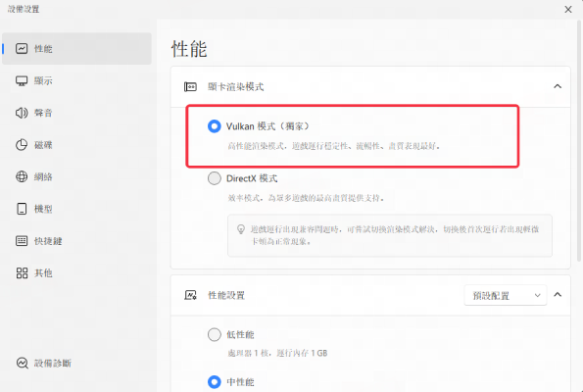
Task: Click the lightbulb tip icon
Action: pos(241,229)
